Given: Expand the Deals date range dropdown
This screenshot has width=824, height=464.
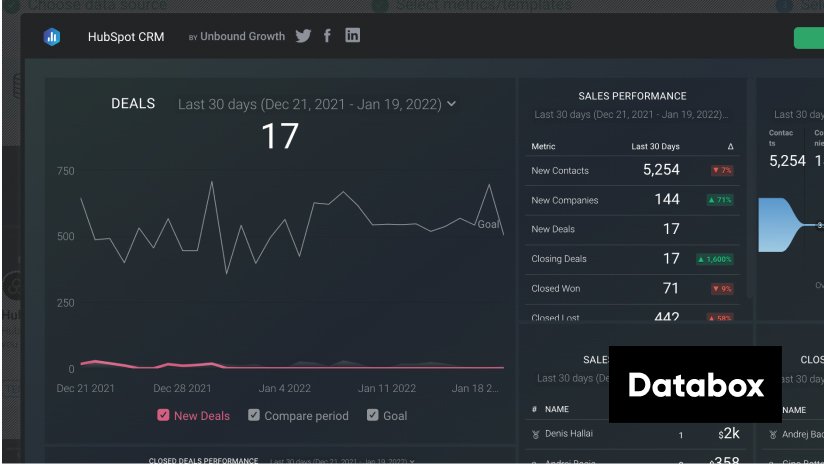Looking at the screenshot, I should click(317, 104).
